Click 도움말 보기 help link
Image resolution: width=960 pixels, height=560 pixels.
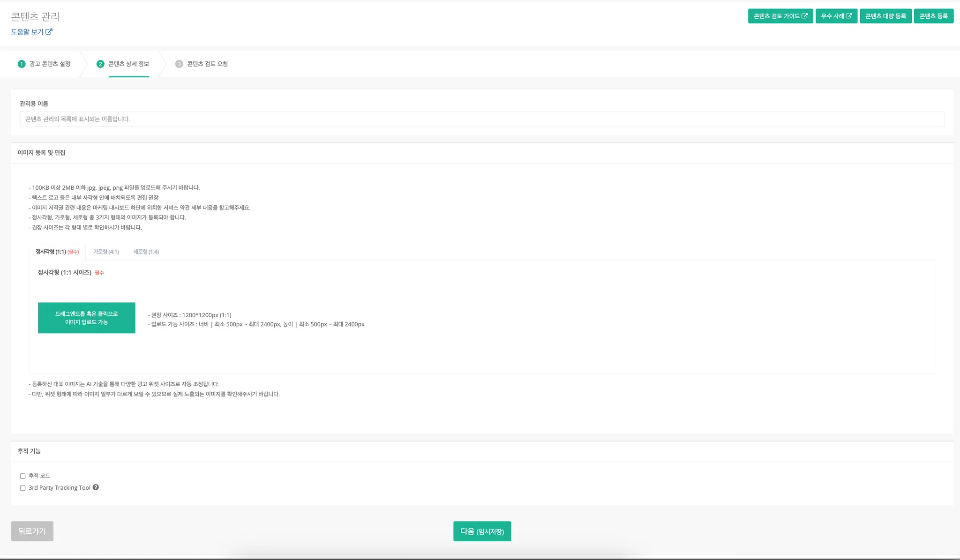31,32
